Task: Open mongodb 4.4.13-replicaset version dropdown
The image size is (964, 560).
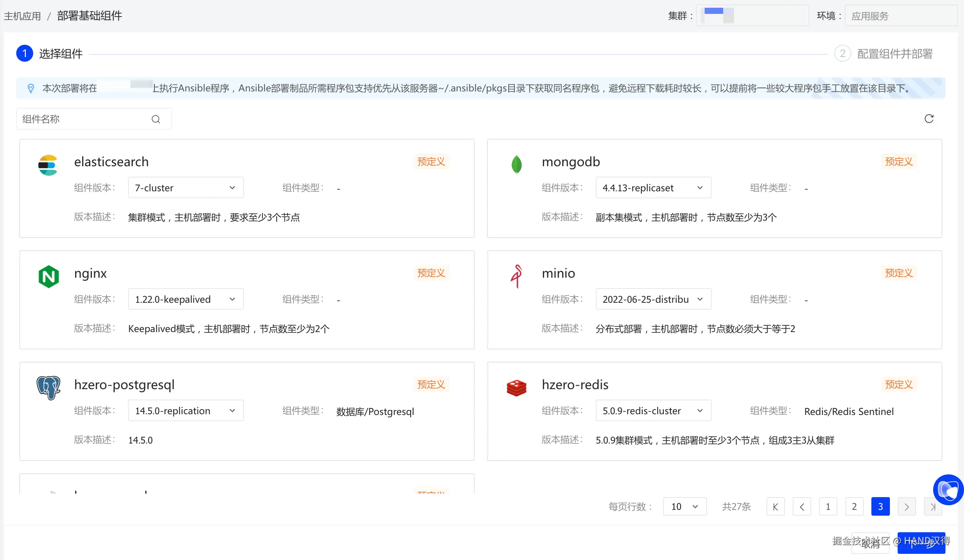Action: click(x=653, y=188)
